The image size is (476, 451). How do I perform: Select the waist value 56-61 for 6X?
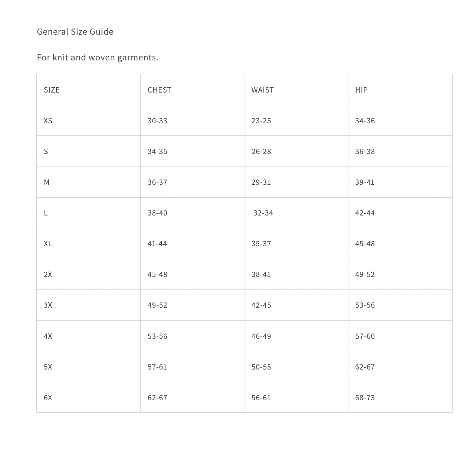click(261, 398)
